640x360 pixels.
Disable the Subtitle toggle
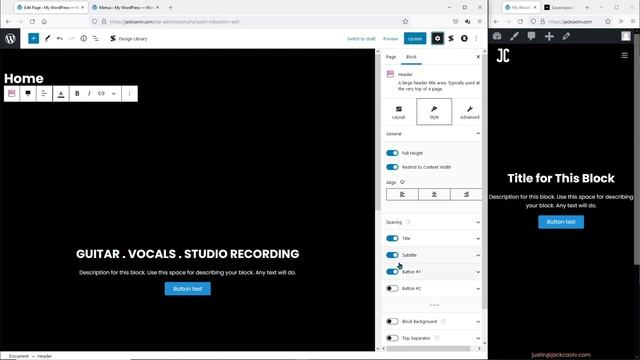(392, 255)
